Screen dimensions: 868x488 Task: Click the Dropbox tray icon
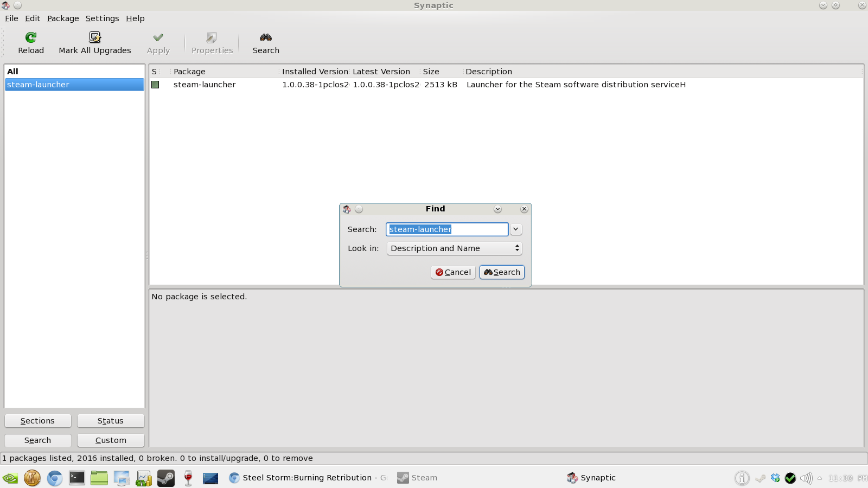(x=775, y=478)
